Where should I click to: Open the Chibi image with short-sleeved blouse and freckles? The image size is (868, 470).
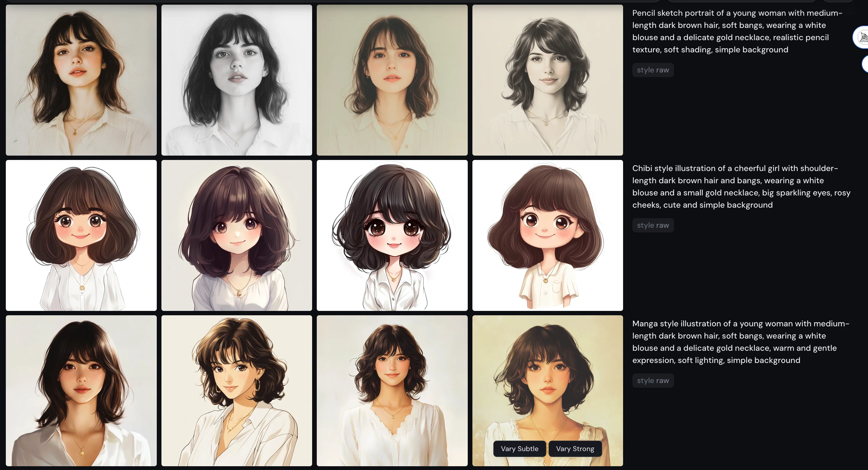point(547,235)
